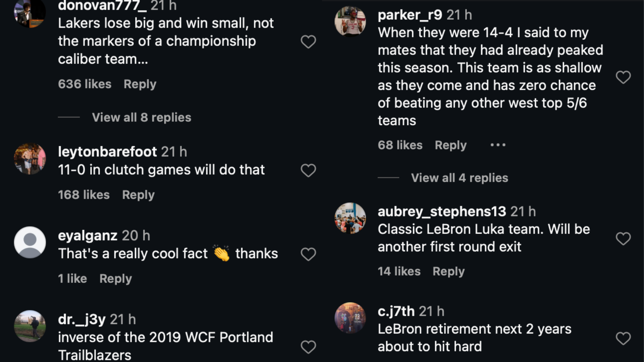644x362 pixels.
Task: Heart the dr._j3y Trailblazers comment
Action: coord(308,347)
